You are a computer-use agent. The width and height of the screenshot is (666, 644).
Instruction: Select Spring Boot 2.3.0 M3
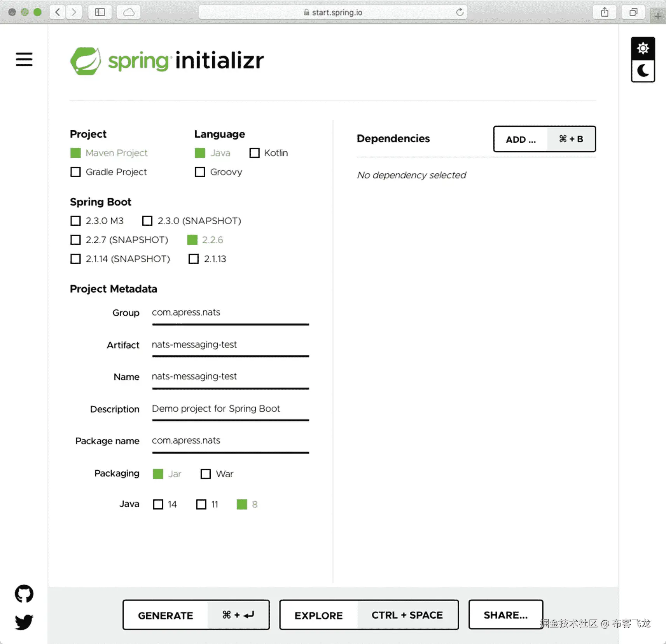click(x=97, y=221)
